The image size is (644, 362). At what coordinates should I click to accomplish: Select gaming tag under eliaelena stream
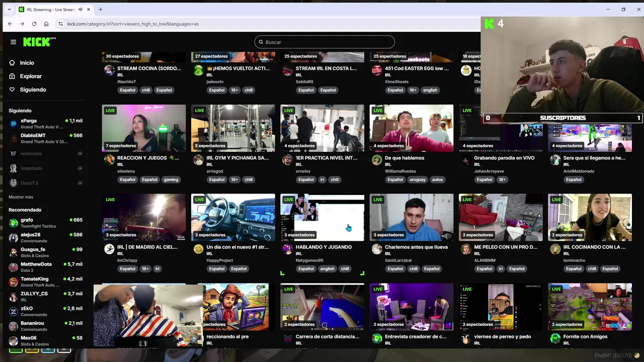(x=171, y=179)
